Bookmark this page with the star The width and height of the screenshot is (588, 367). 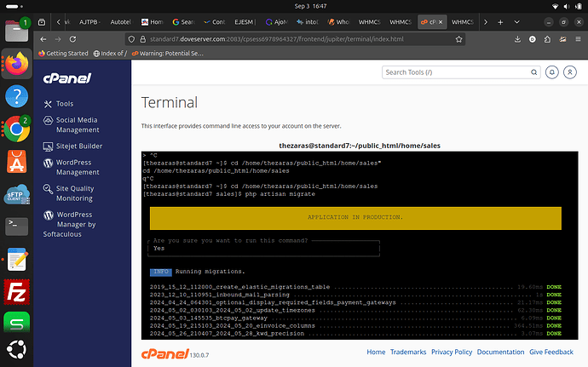point(458,39)
